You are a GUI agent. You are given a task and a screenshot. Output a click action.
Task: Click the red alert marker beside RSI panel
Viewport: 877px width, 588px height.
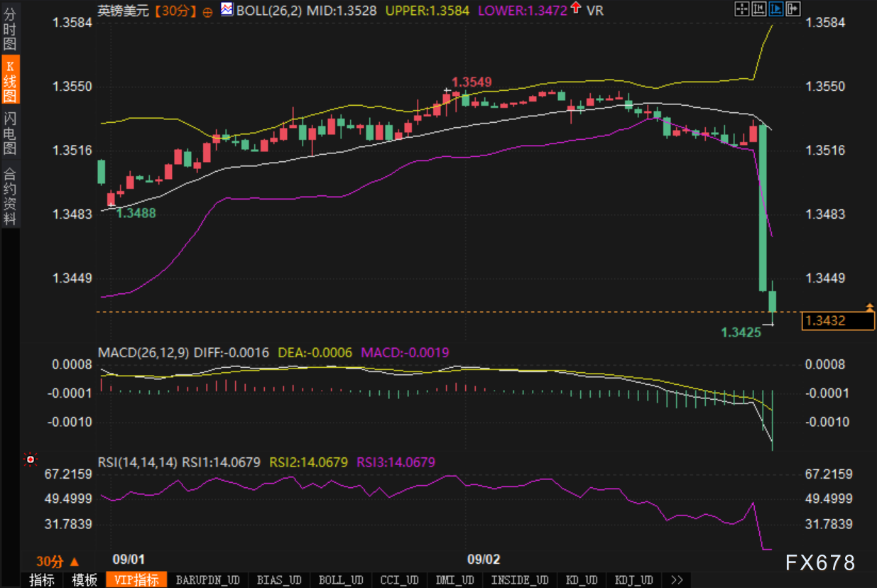(31, 459)
